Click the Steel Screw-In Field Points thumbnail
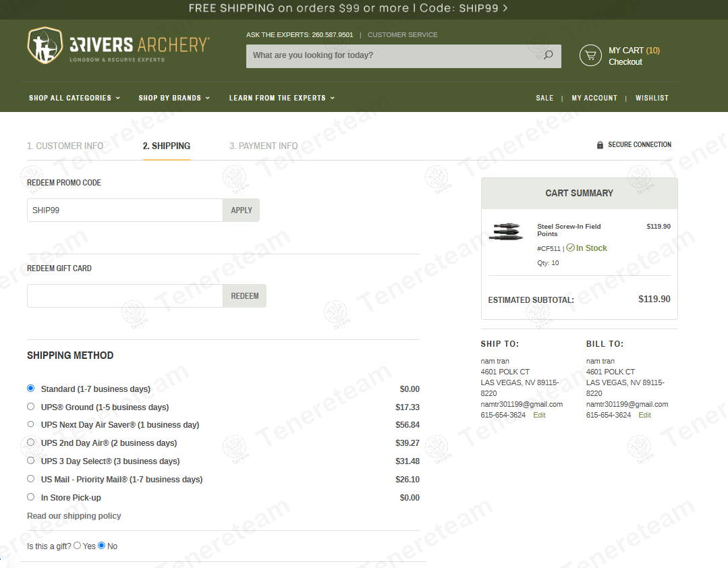Screen dimensions: 728x568 [505, 231]
